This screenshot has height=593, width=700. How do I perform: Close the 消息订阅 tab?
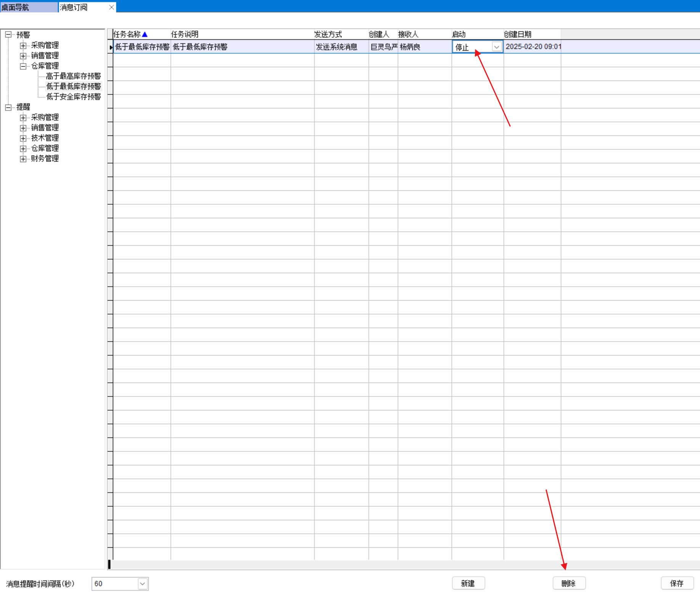[111, 7]
